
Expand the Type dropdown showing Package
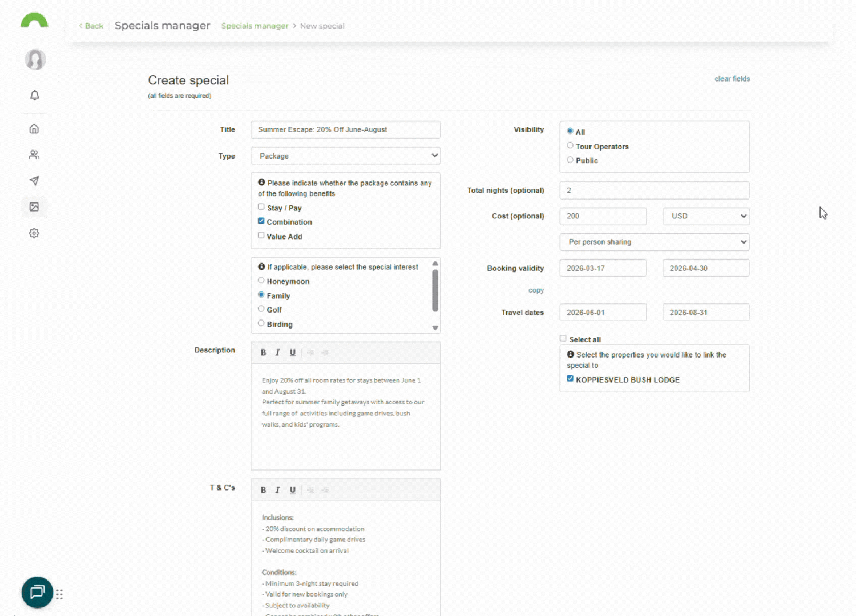[x=345, y=156]
